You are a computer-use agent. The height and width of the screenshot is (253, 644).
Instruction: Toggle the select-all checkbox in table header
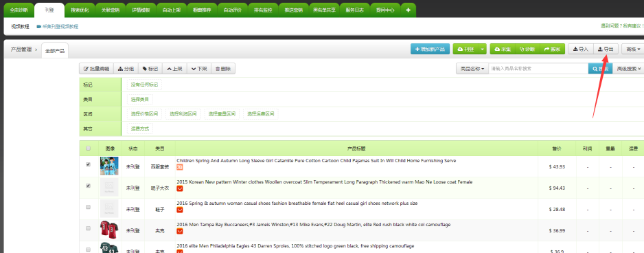point(89,148)
